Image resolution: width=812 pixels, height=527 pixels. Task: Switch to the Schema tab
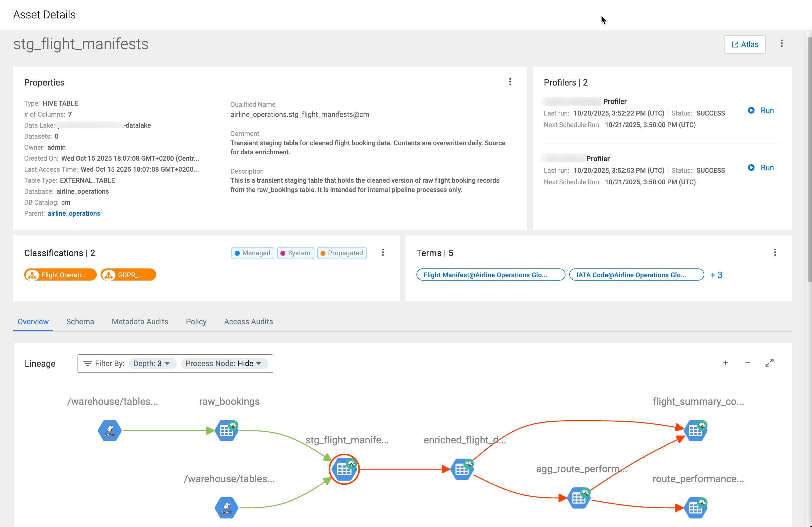point(80,322)
